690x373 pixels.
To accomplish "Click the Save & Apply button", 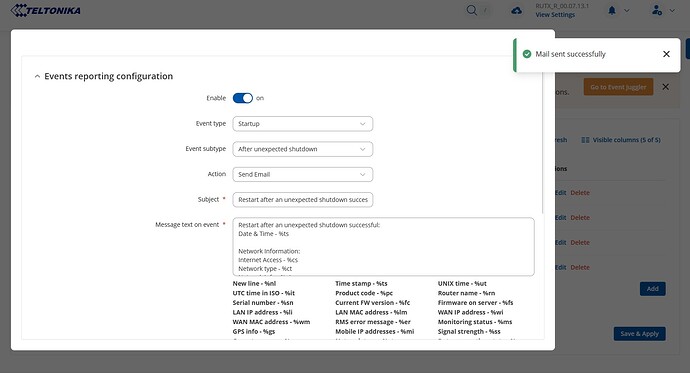I will click(x=639, y=333).
